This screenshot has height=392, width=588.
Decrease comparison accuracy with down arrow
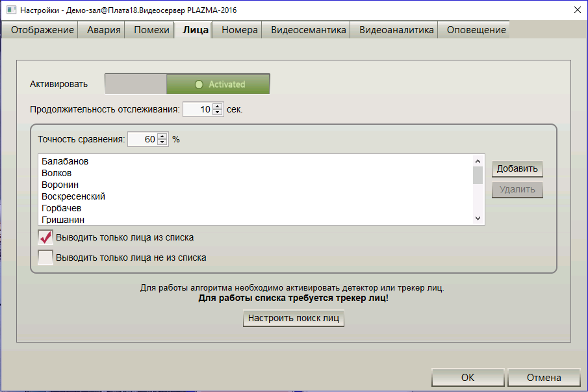pyautogui.click(x=162, y=142)
